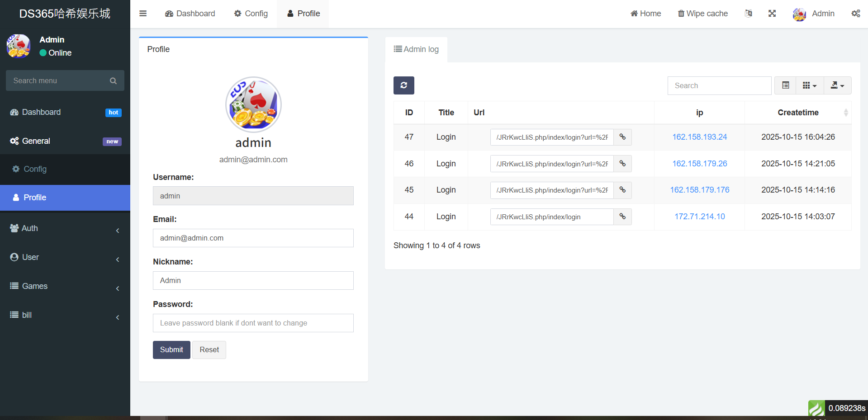Click link icon for log ID 47
The width and height of the screenshot is (868, 420).
click(x=622, y=137)
